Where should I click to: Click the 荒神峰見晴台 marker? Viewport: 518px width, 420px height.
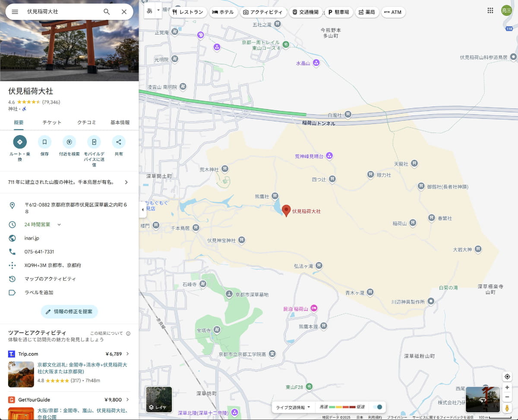(x=329, y=155)
